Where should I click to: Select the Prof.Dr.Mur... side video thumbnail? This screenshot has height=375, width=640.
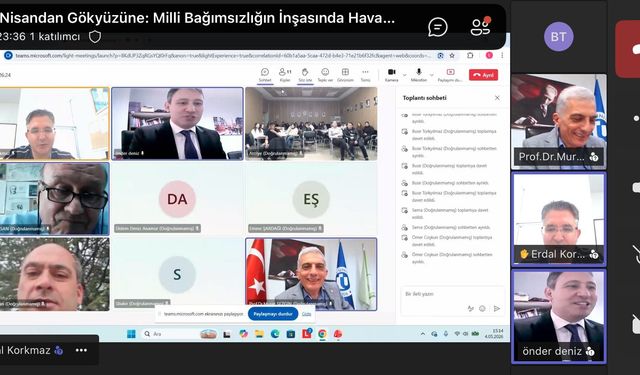(x=559, y=121)
